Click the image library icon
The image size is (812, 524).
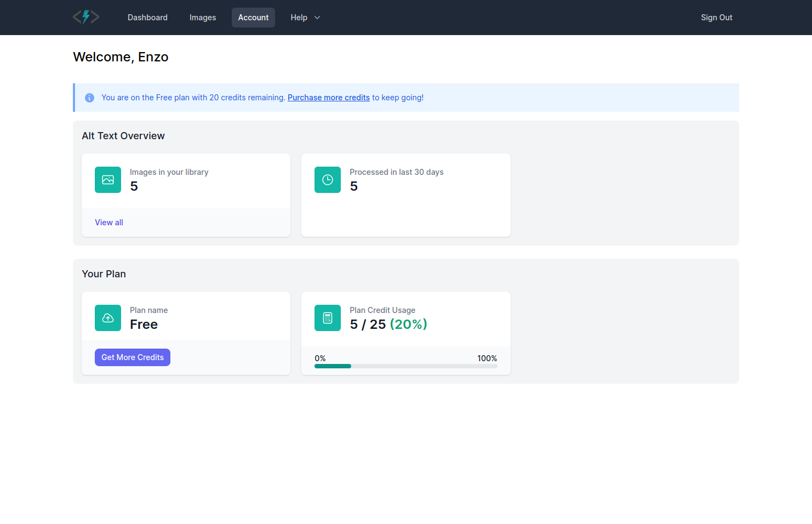tap(108, 180)
